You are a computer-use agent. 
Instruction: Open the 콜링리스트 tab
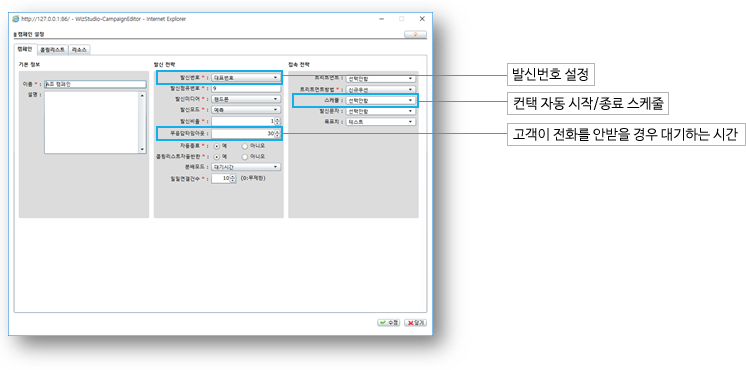point(52,49)
